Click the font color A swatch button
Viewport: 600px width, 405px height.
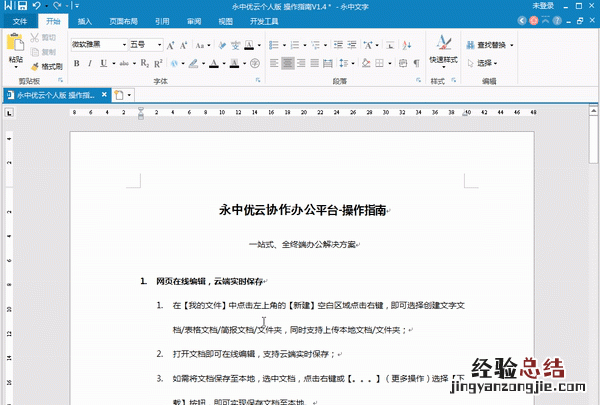(x=216, y=63)
